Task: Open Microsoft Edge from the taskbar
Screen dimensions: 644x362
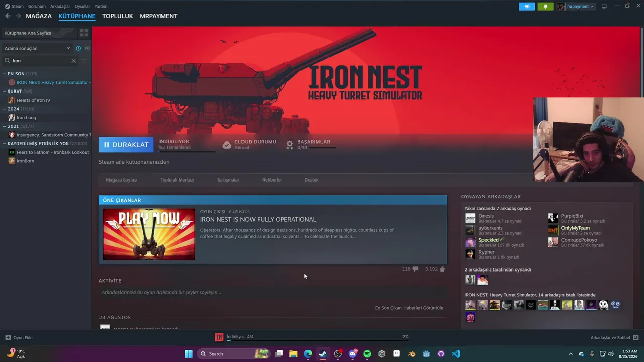Action: pos(308,354)
